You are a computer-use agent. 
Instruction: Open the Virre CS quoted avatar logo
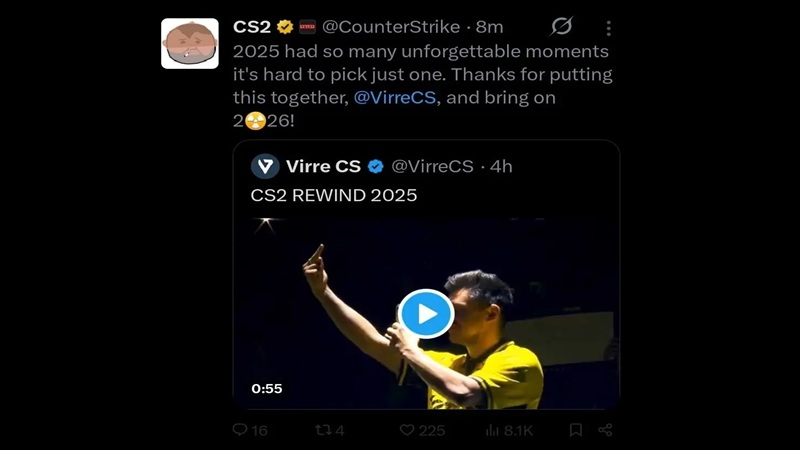point(265,166)
